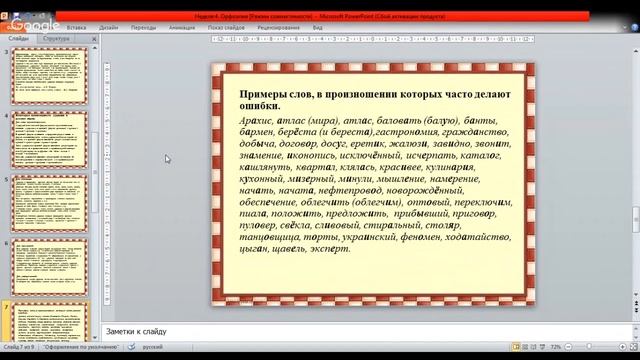Screen dimensions: 640x360
Task: Click the PowerPoint application icon in title bar
Action: tap(4, 16)
